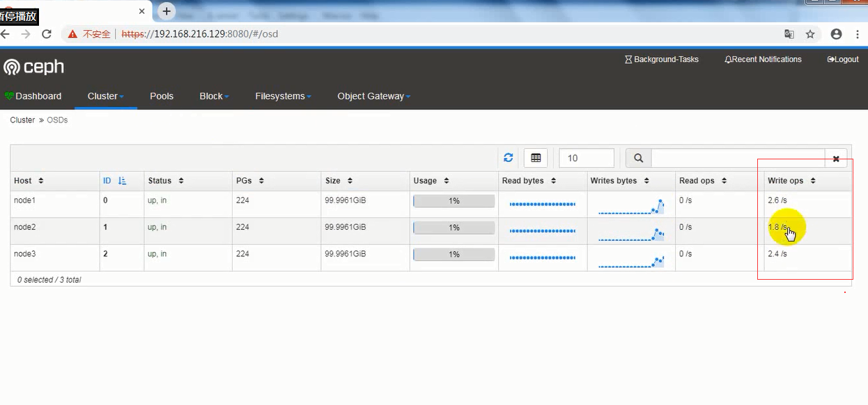Screen dimensions: 868x405
Task: Expand the Object Gateway dropdown menu
Action: click(373, 96)
